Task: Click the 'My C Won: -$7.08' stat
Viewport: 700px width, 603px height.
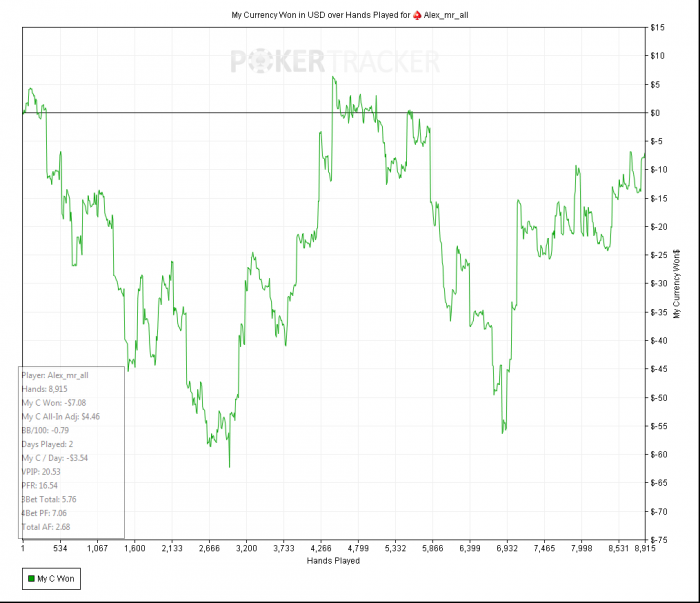Action: tap(54, 403)
